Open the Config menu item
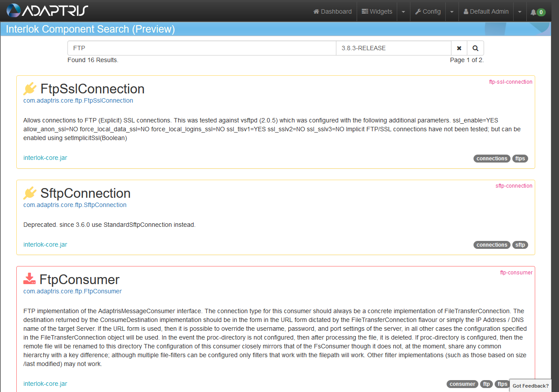Viewport: 559px width, 392px height. click(x=428, y=11)
